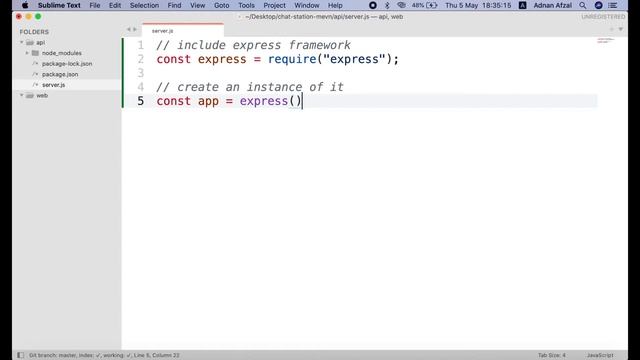This screenshot has height=360, width=640.
Task: Select the node_modules folder
Action: pos(62,53)
